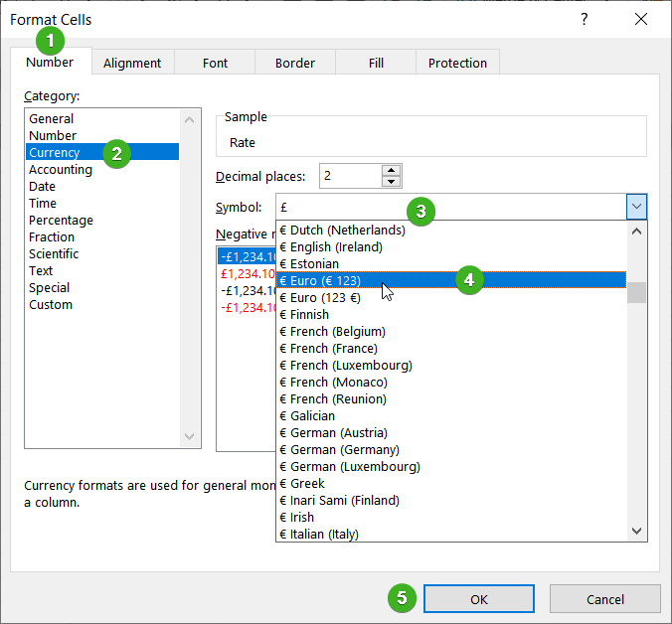Confirm with the OK button
Image resolution: width=672 pixels, height=624 pixels.
[479, 599]
